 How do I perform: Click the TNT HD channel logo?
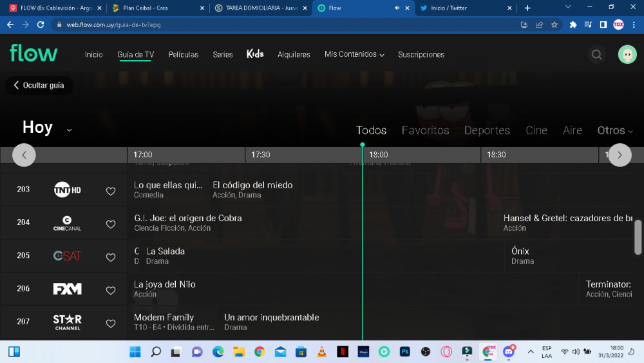(x=67, y=190)
